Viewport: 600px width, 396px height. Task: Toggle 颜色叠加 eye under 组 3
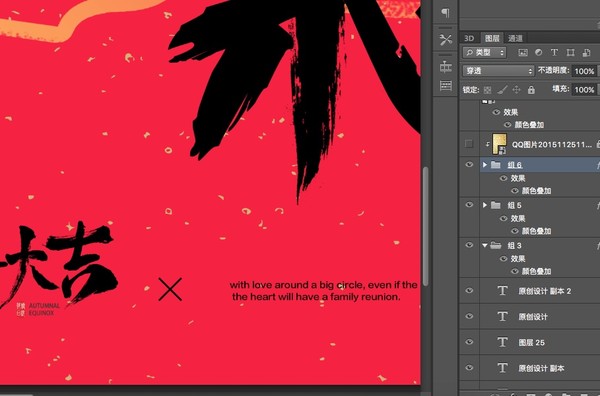pyautogui.click(x=515, y=271)
